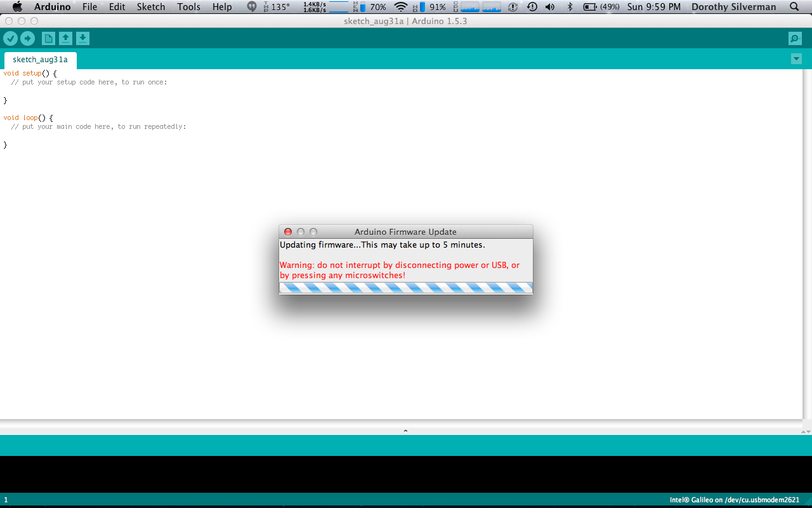This screenshot has width=812, height=508.
Task: Open the Edit menu
Action: point(117,7)
